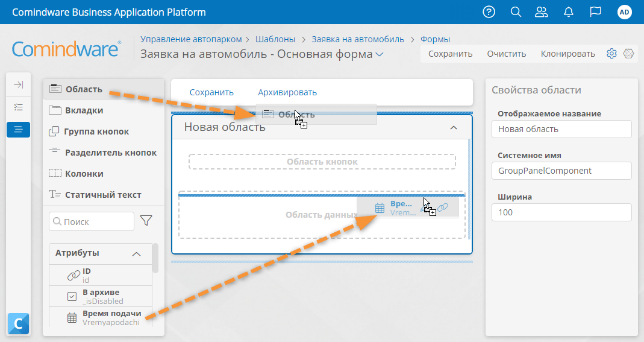644x342 pixels.
Task: Click Очистить button
Action: pos(507,54)
